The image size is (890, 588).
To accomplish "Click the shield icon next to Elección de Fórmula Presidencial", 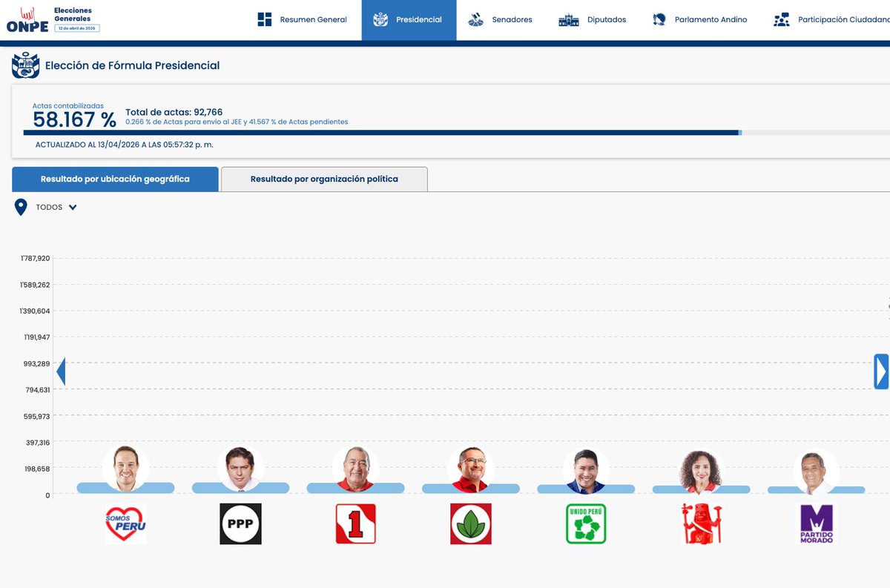I will 26,65.
